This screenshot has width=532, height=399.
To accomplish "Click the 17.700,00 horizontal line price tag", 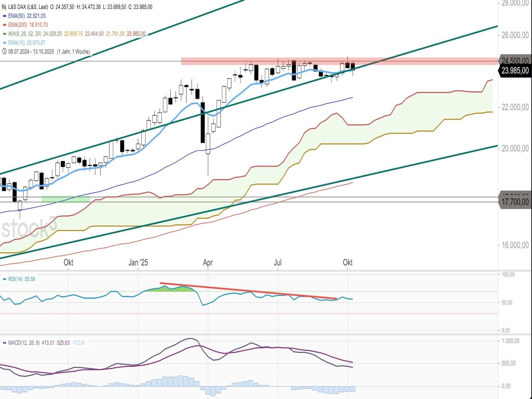I will [x=515, y=202].
